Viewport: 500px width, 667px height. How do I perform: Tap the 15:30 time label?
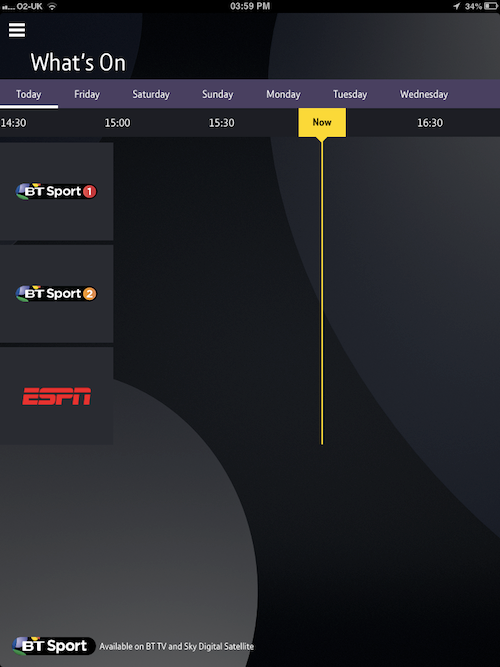click(221, 123)
